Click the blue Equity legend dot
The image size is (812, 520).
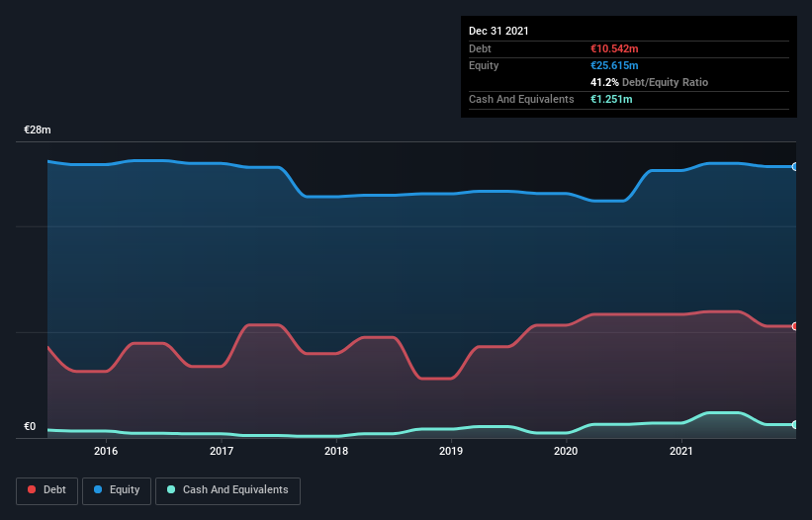tap(98, 489)
